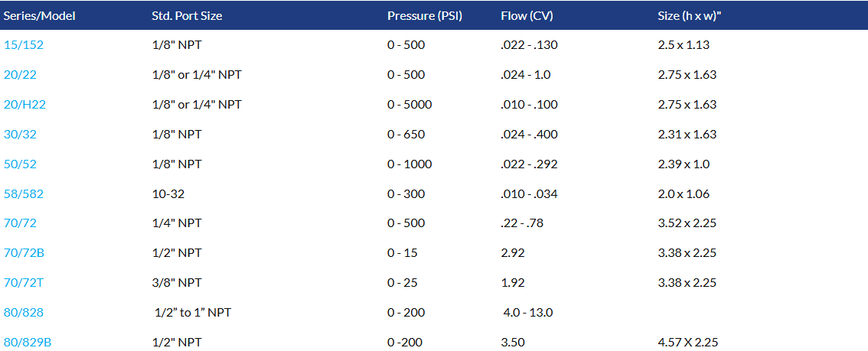The height and width of the screenshot is (351, 868).
Task: Select the 30/32 series link
Action: [x=21, y=135]
